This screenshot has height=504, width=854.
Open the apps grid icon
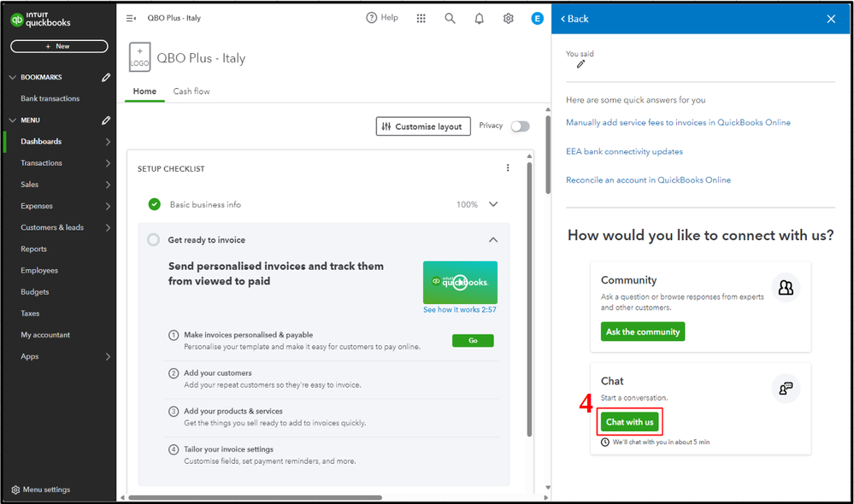[x=421, y=19]
